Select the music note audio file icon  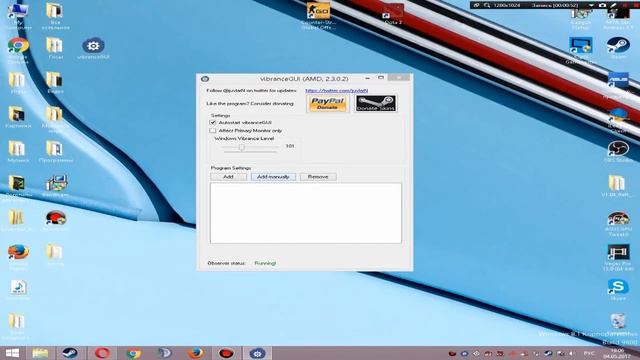tap(18, 290)
